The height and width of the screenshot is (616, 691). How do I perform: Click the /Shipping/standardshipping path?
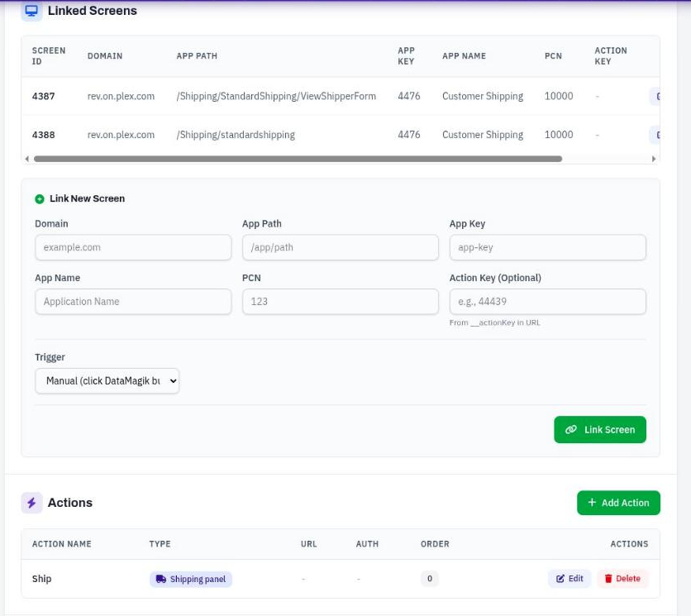[236, 135]
